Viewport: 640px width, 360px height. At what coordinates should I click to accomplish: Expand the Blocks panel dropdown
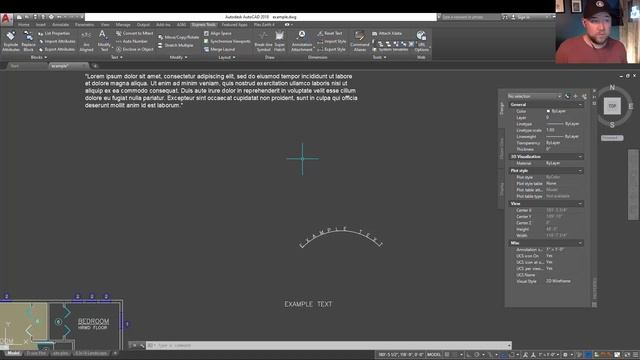[39, 58]
